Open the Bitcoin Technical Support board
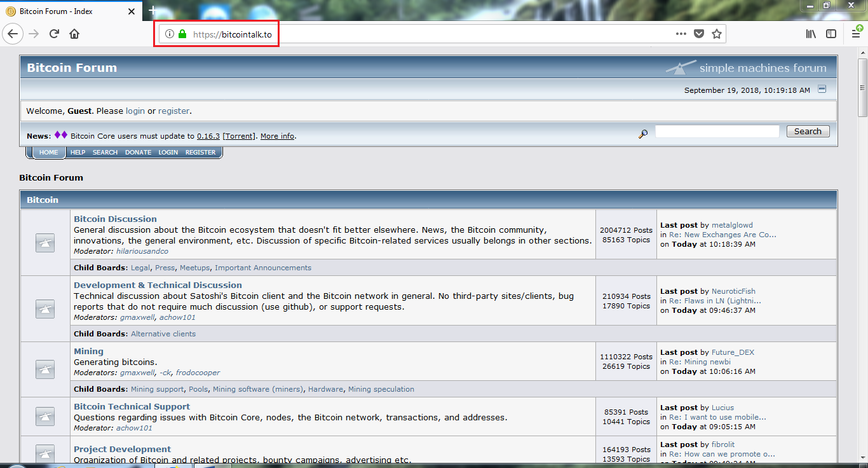The image size is (868, 468). (132, 406)
